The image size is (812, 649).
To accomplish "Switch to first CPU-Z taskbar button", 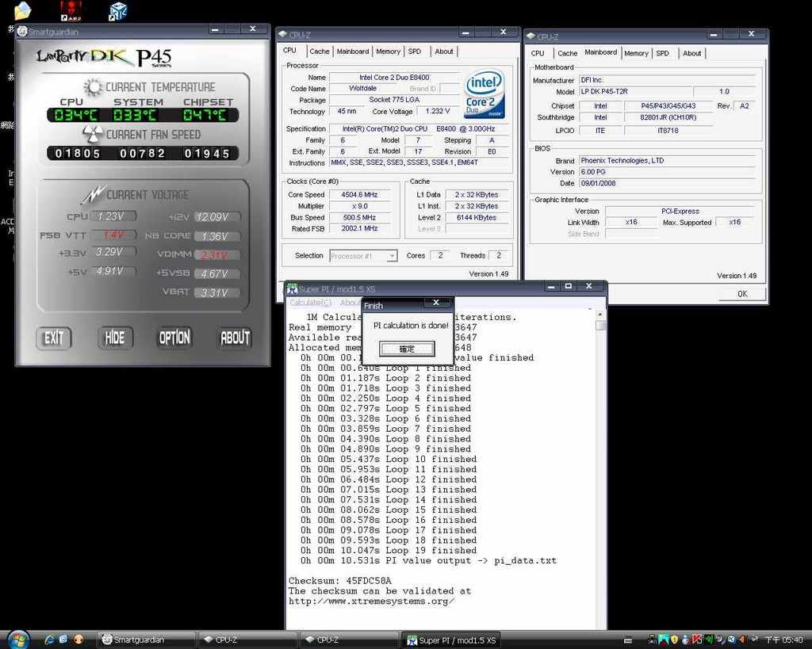I will 248,639.
